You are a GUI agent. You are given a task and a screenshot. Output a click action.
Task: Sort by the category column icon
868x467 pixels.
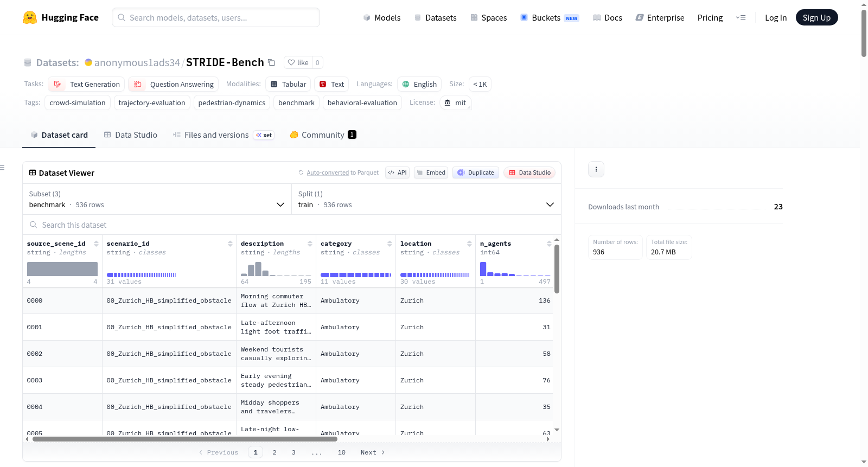coord(390,244)
